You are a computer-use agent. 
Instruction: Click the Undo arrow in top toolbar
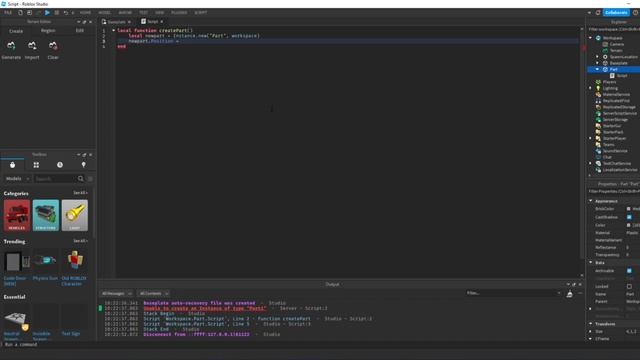click(65, 13)
